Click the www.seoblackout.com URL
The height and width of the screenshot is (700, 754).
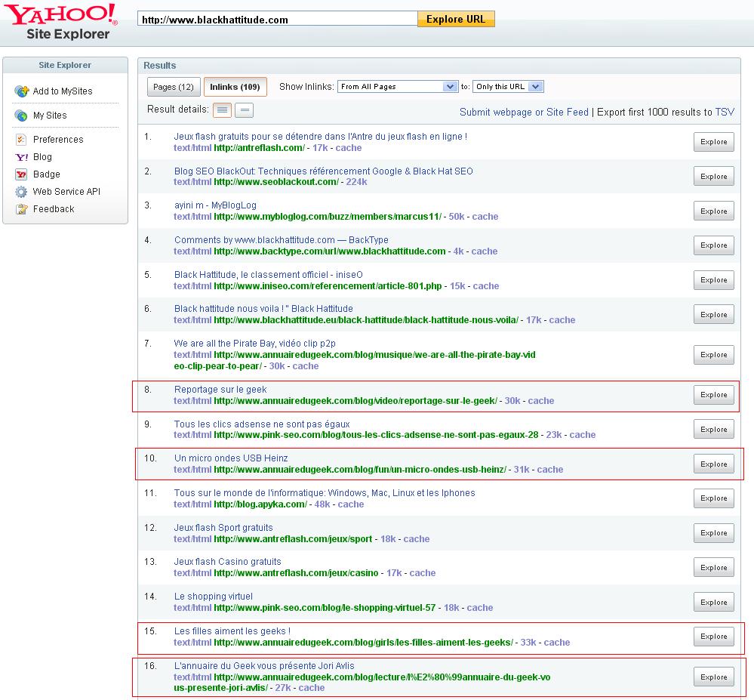coord(276,182)
